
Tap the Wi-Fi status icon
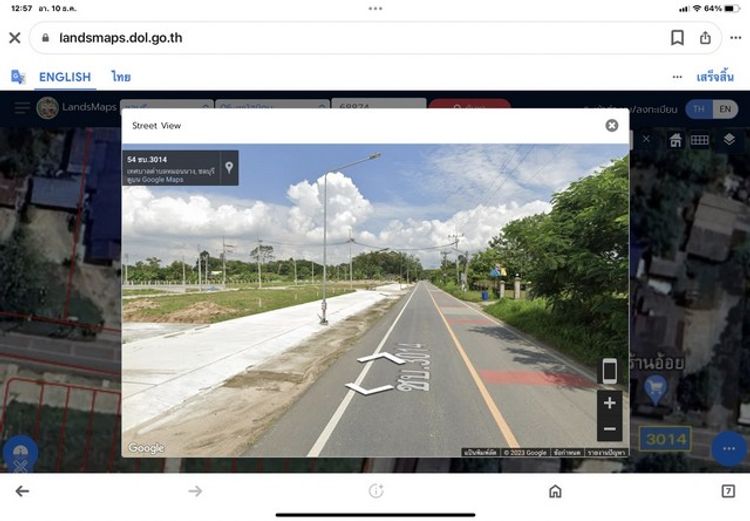pyautogui.click(x=697, y=9)
